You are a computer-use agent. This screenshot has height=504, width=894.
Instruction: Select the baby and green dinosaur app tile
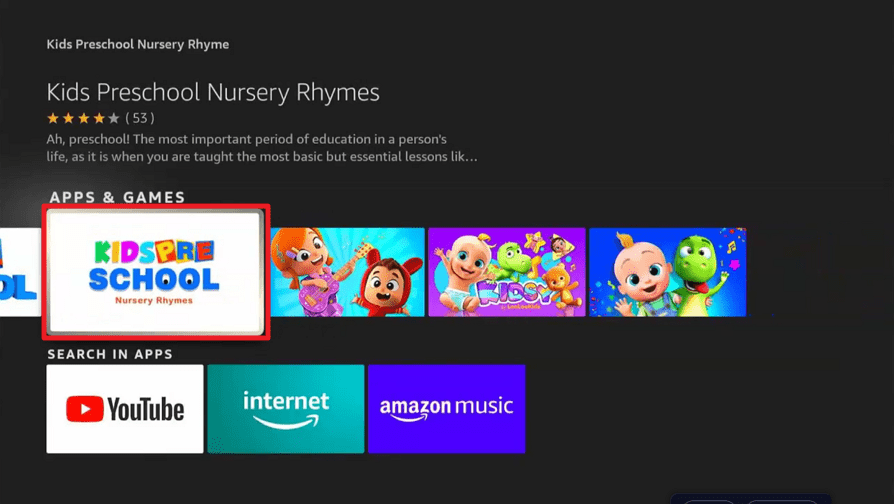click(668, 272)
